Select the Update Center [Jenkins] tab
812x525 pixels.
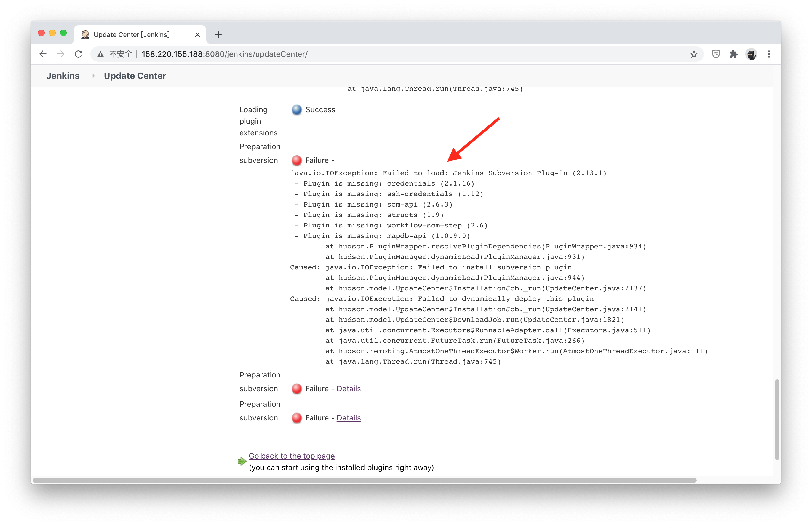[x=140, y=35]
